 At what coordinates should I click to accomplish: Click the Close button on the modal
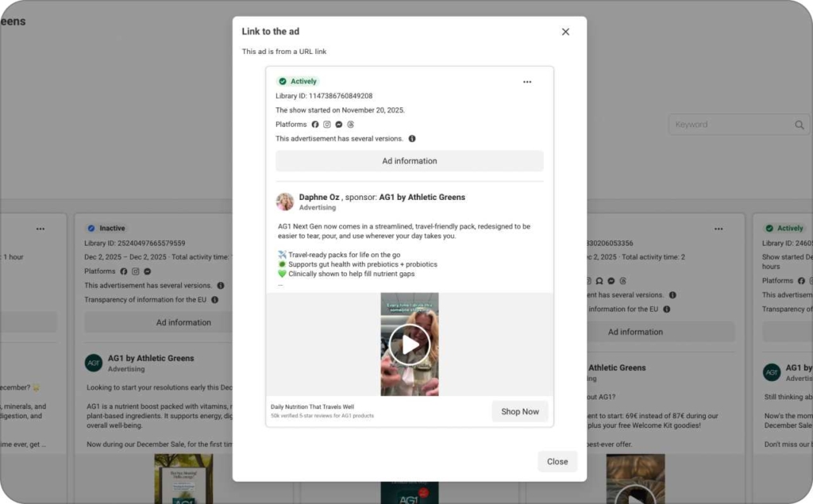point(557,461)
